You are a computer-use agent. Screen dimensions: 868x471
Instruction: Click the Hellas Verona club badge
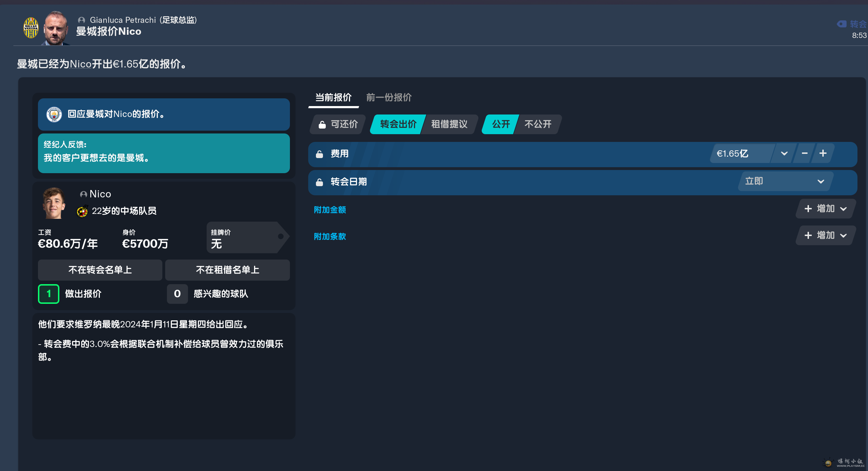click(x=31, y=28)
